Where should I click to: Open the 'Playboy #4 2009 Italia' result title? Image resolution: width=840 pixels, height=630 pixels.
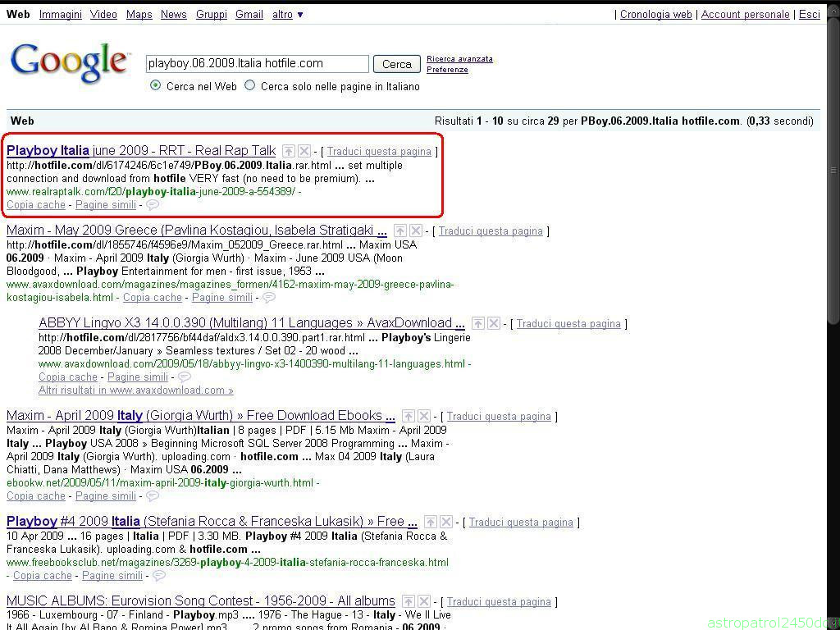pyautogui.click(x=212, y=521)
